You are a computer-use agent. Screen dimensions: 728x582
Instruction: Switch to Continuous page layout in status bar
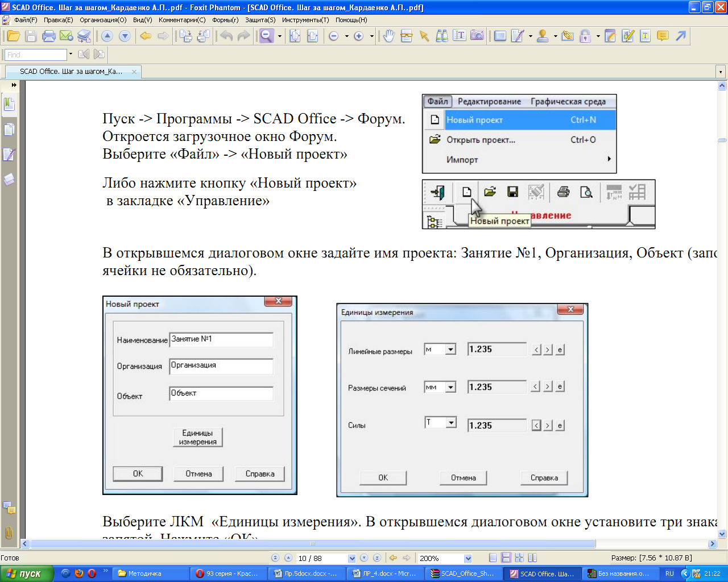coord(506,558)
